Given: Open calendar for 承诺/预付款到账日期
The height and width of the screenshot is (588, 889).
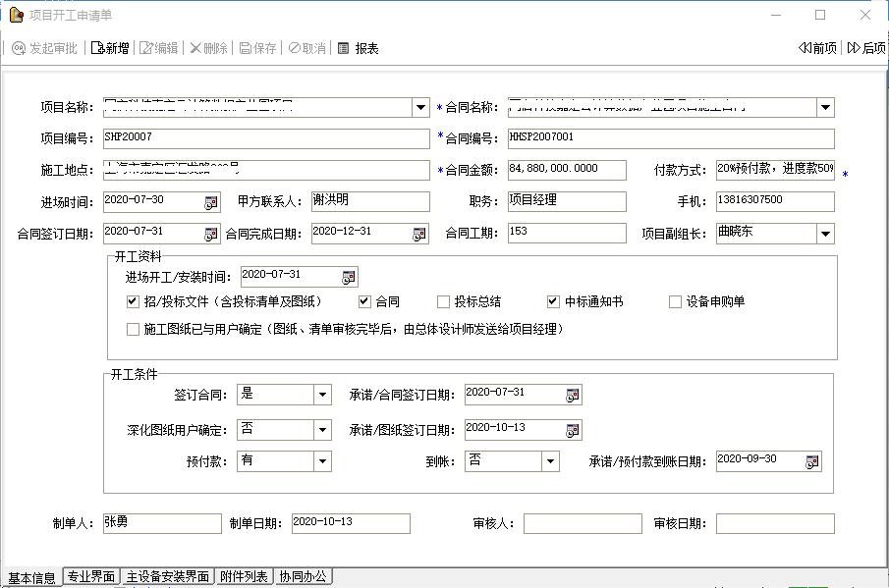Looking at the screenshot, I should coord(811,461).
